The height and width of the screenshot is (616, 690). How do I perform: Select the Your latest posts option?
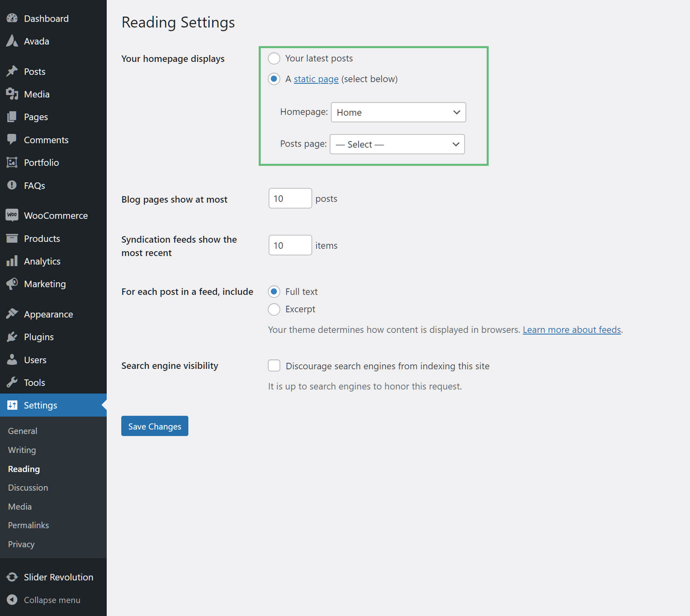point(274,58)
